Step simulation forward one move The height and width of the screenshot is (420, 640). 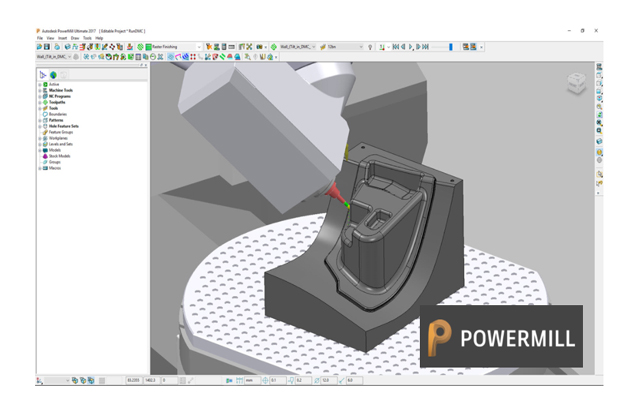[x=418, y=47]
